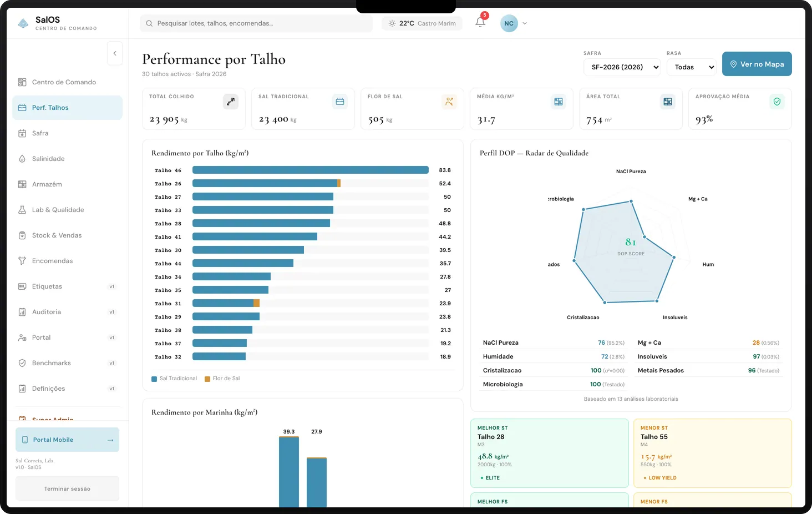
Task: Select the Super Admin menu item
Action: pyautogui.click(x=52, y=420)
